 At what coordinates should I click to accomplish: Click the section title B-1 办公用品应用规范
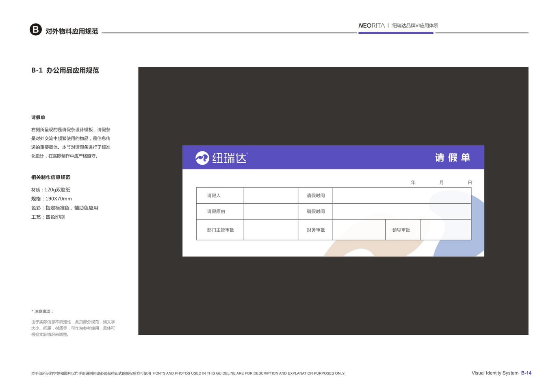click(x=65, y=70)
